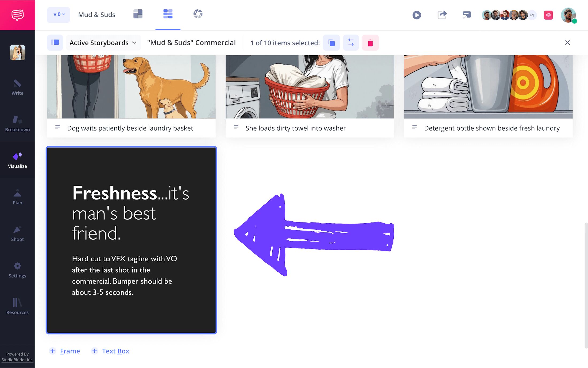The width and height of the screenshot is (588, 368).
Task: Go to the Shoot section
Action: click(17, 233)
